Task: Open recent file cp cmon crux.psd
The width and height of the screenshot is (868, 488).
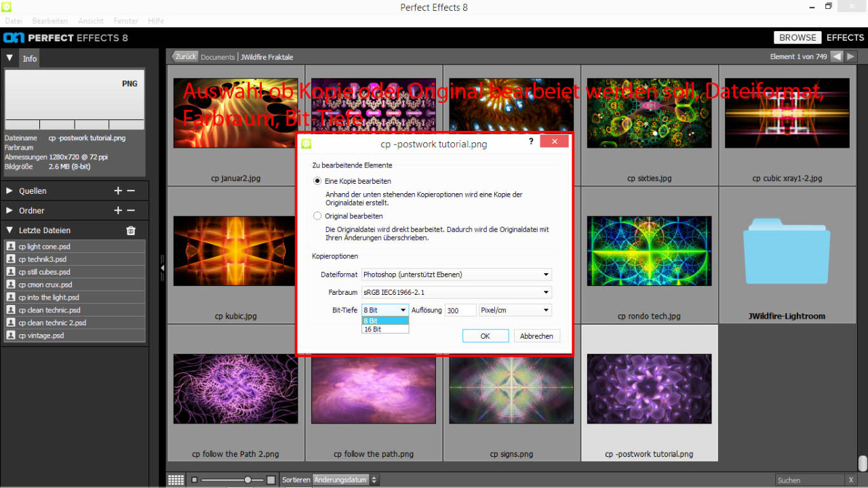Action: coord(75,285)
